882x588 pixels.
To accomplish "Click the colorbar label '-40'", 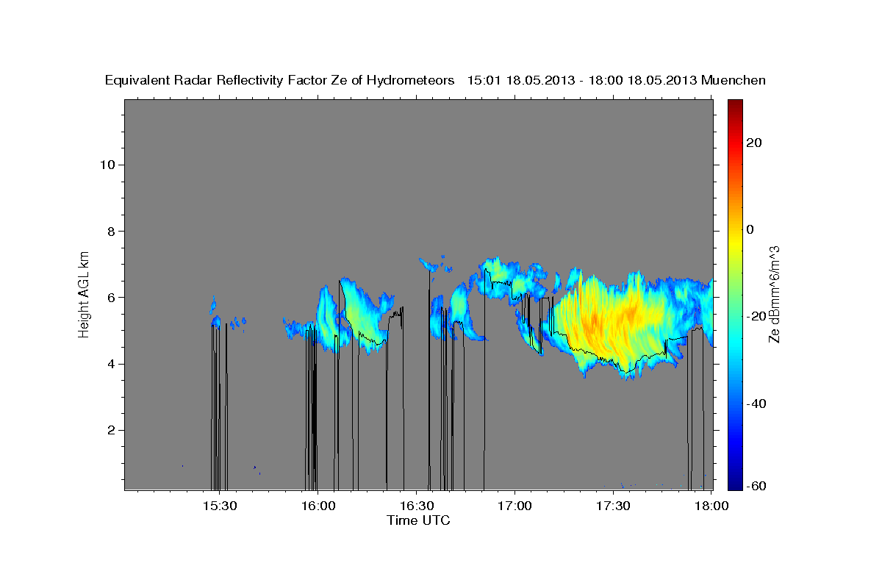I will [x=756, y=404].
